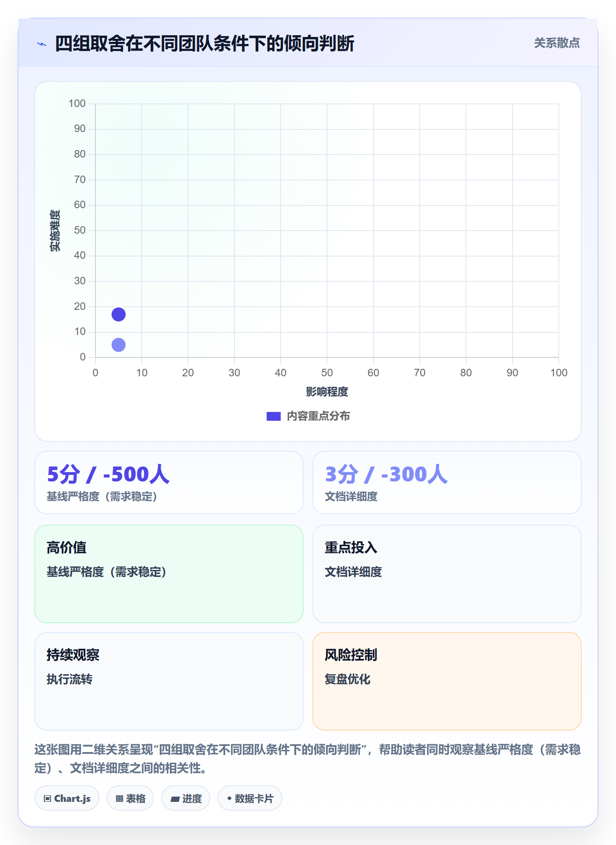Click 文档详细度 under the 3分 metric
Image resolution: width=616 pixels, height=845 pixels.
click(351, 496)
